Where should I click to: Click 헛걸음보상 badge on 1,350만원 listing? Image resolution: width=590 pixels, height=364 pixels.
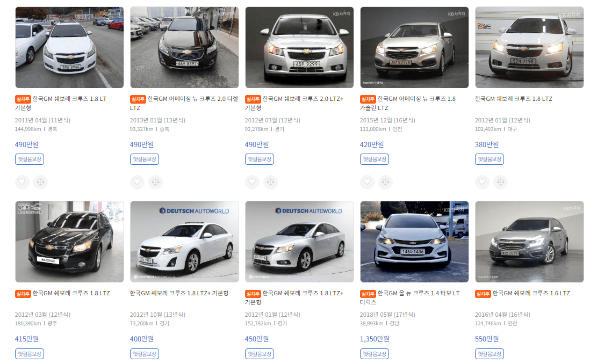point(375,354)
